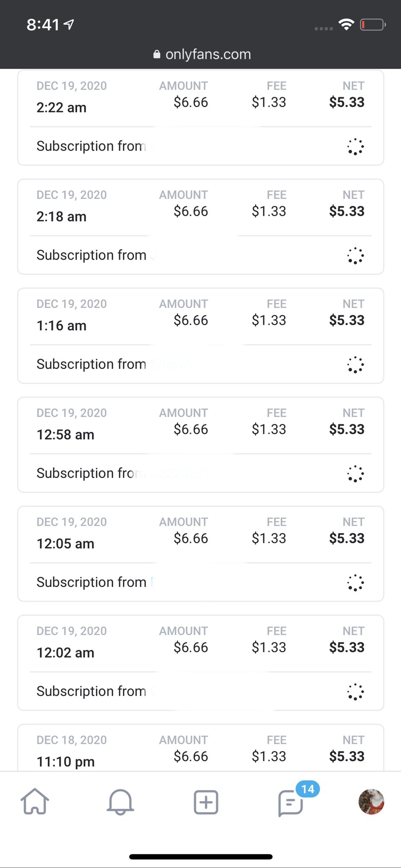The height and width of the screenshot is (868, 401).
Task: Tap the lock icon beside onlyfans.com
Action: tap(157, 54)
